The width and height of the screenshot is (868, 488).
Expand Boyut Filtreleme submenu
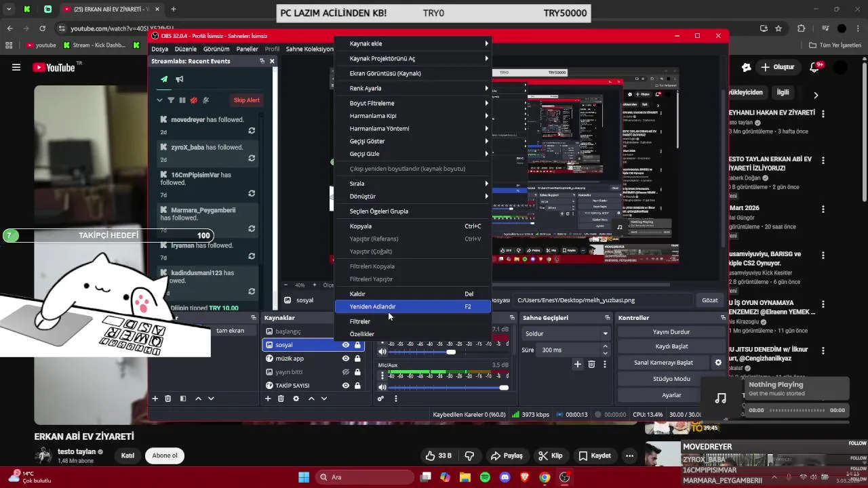tap(413, 103)
